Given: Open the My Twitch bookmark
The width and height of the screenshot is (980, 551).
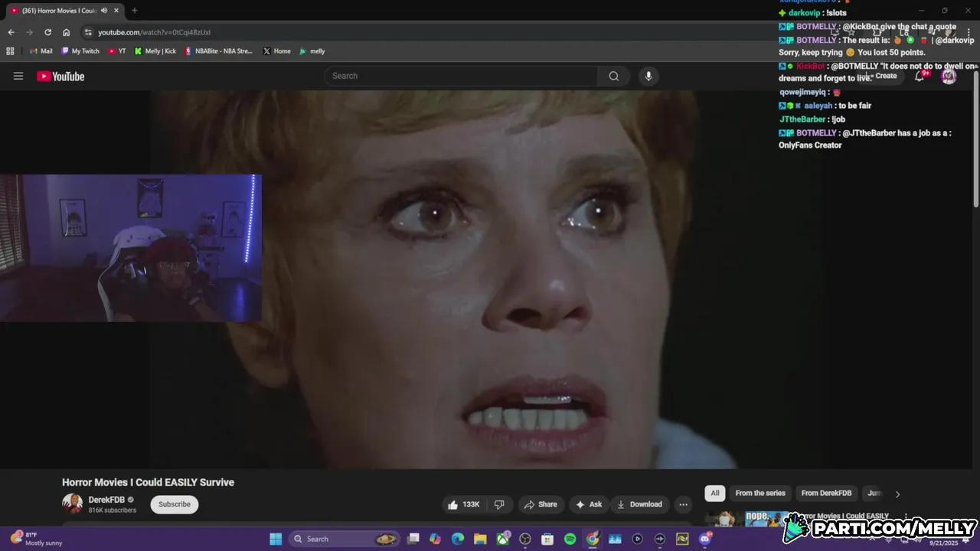Looking at the screenshot, I should coord(80,51).
